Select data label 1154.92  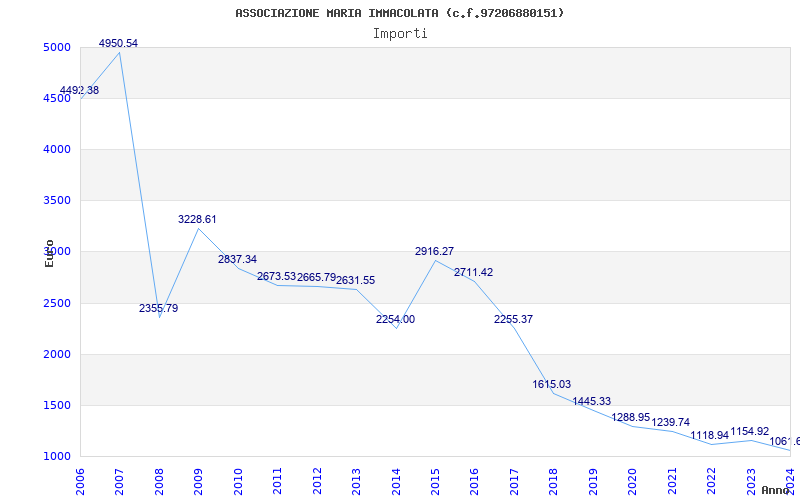(x=749, y=432)
